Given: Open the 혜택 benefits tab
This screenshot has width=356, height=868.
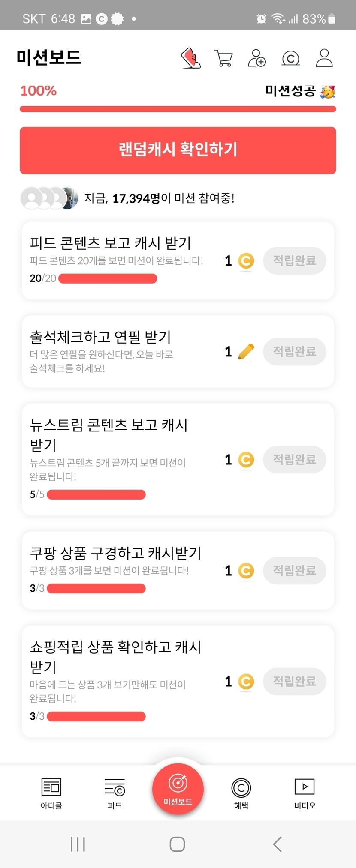Looking at the screenshot, I should coord(241,793).
